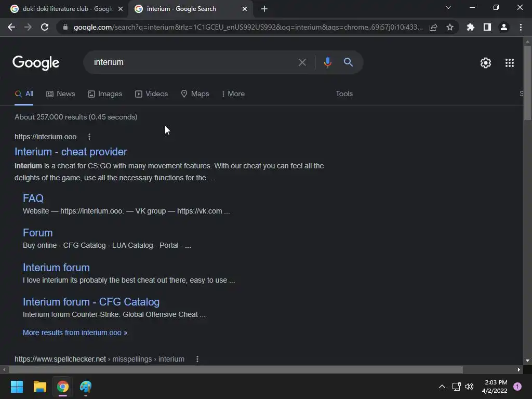Open the FAQ sitelink
This screenshot has width=532, height=399.
33,198
